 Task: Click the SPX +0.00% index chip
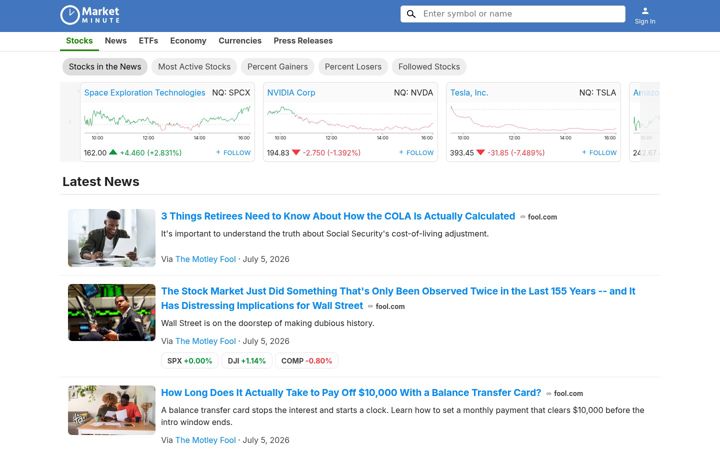pos(190,361)
